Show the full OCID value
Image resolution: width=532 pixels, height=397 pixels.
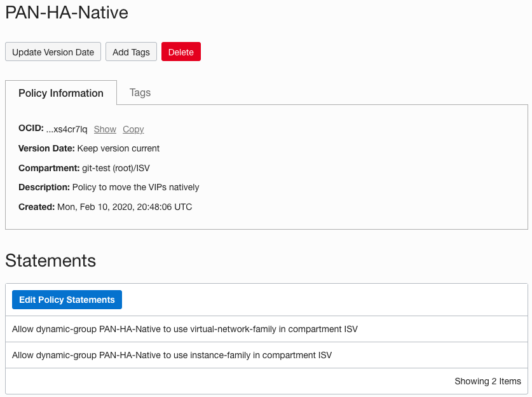(x=105, y=129)
